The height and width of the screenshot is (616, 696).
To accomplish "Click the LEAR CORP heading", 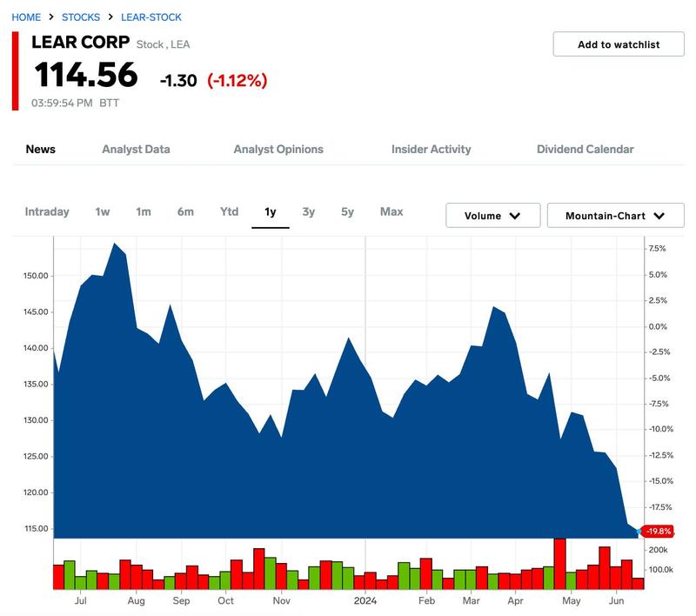I will pos(80,42).
